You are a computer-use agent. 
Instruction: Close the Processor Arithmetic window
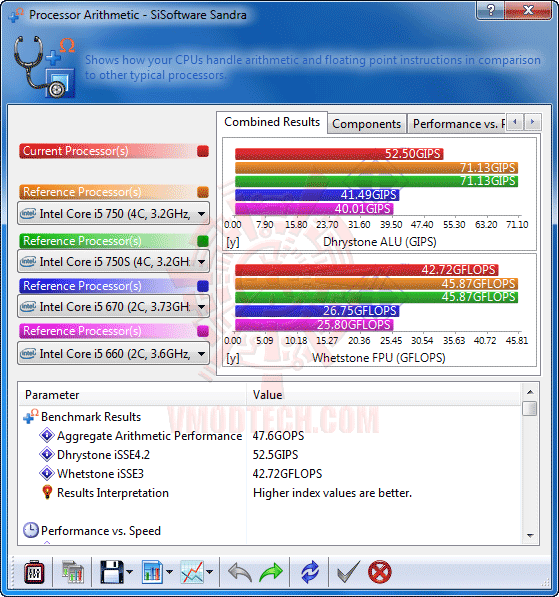coord(528,10)
